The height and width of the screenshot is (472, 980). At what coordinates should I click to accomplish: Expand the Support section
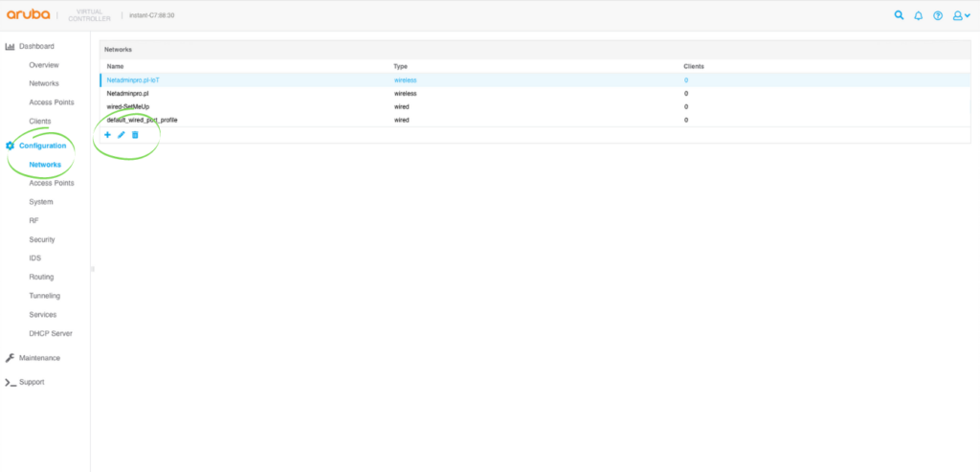coord(32,382)
